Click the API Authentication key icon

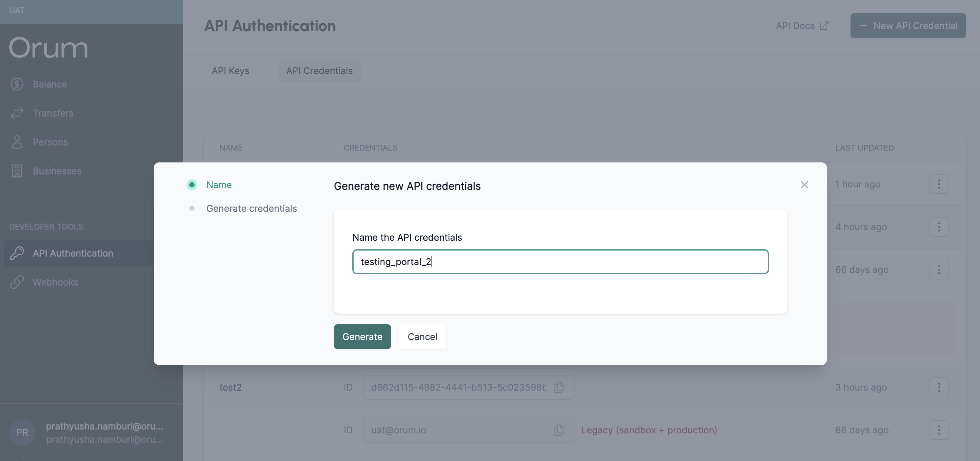click(x=17, y=253)
